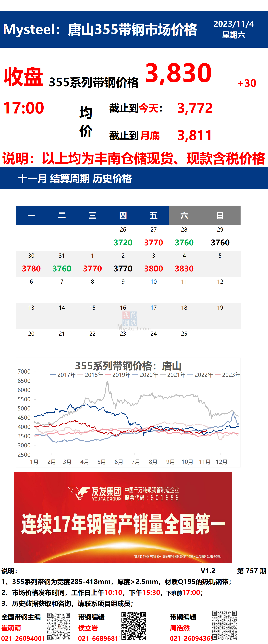
Task: Click the editor name 崔萌萌
Action: click(11, 628)
